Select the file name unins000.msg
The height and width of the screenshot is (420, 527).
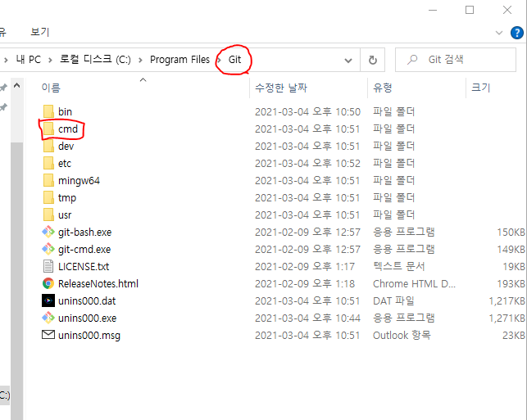[89, 336]
